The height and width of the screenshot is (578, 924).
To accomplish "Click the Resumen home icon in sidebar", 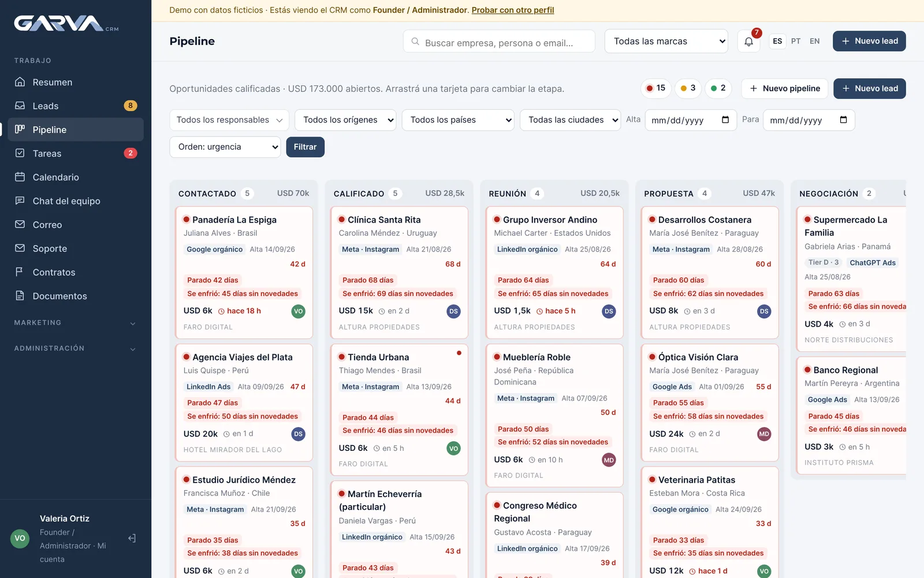I will pos(20,81).
